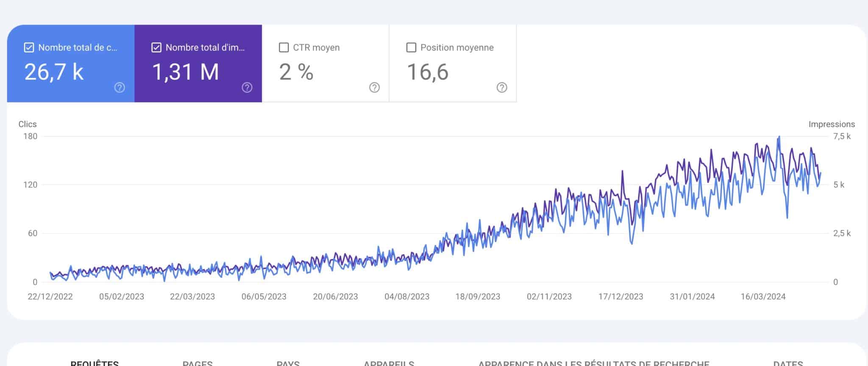Select the PAYS tab
The image size is (868, 366).
click(288, 363)
